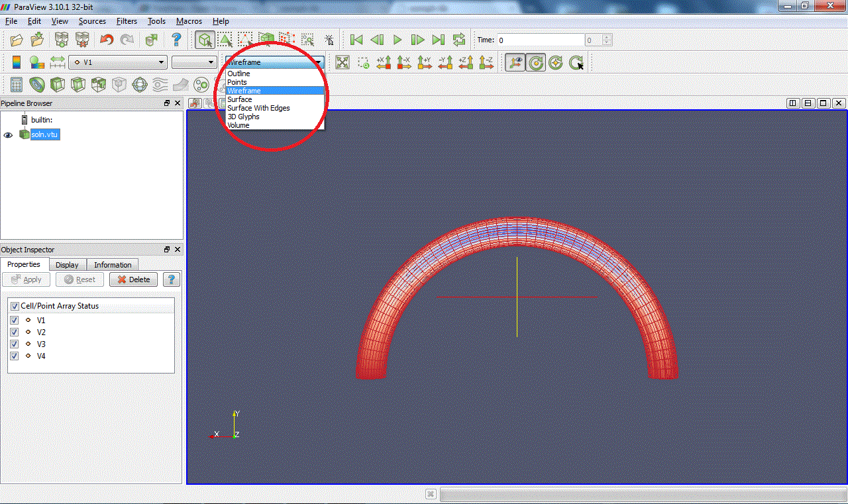848x504 pixels.
Task: Click the Connect to server icon
Action: (62, 40)
